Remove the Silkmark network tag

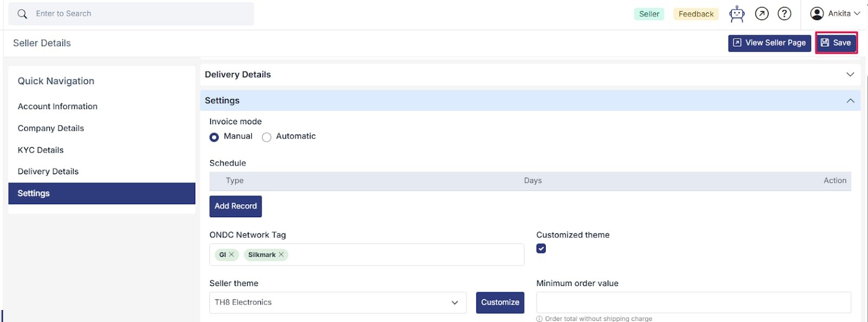pyautogui.click(x=282, y=255)
